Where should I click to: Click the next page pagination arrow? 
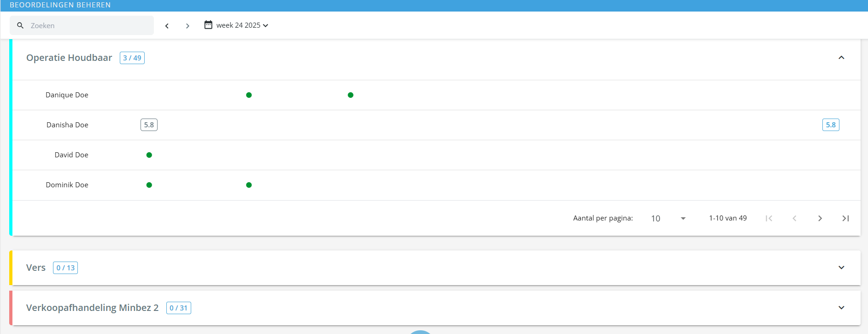(820, 219)
